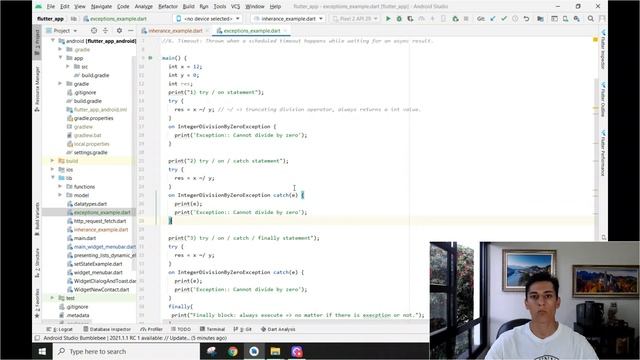Click the run gutter arrow beside main()
Screen dimensions: 640x360
[x=150, y=58]
